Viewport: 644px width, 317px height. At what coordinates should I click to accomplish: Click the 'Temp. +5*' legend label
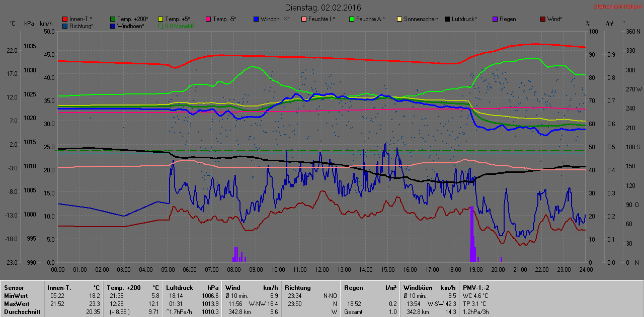pos(178,19)
